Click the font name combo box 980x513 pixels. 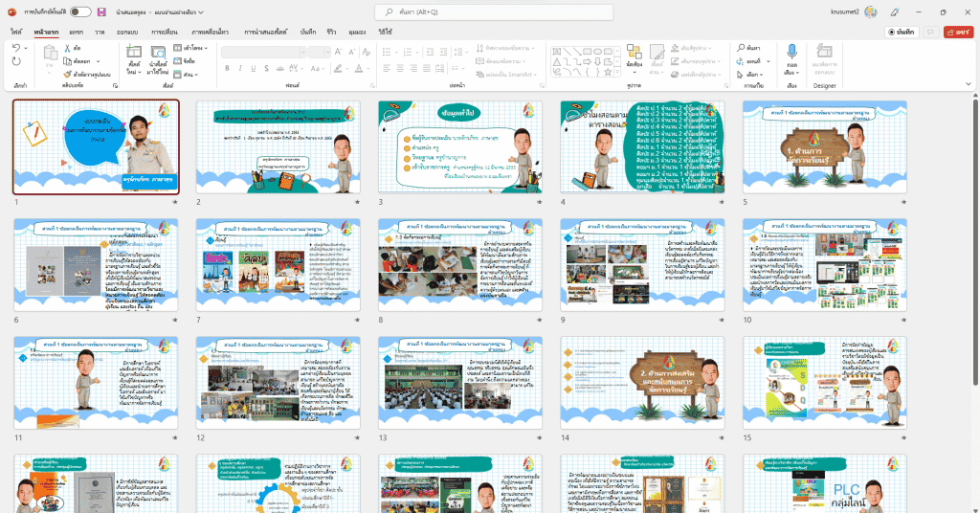pos(264,52)
